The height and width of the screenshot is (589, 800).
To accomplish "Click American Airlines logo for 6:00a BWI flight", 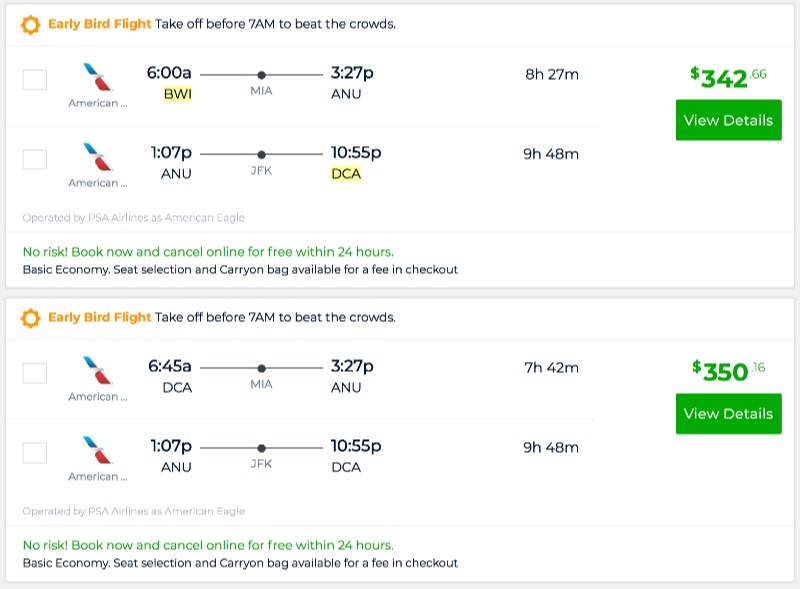I will pyautogui.click(x=98, y=76).
